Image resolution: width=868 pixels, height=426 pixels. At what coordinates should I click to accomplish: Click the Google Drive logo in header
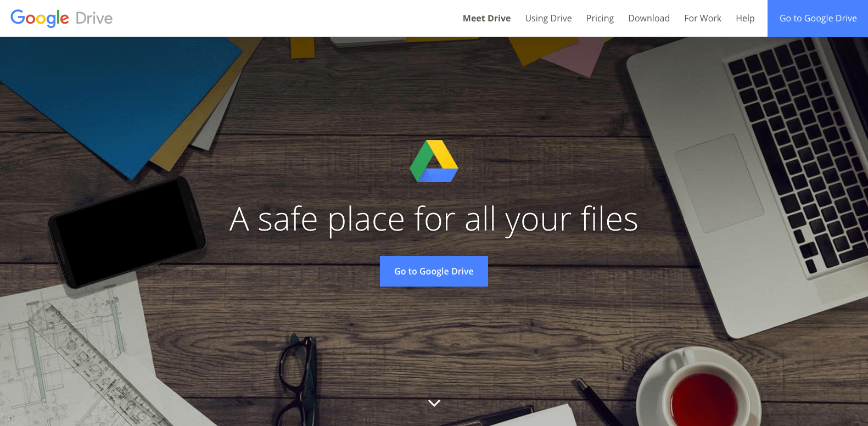(61, 18)
